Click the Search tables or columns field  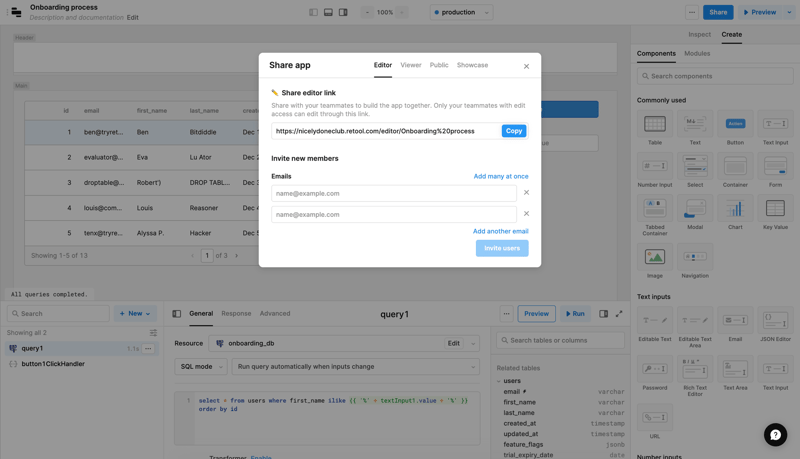click(560, 340)
